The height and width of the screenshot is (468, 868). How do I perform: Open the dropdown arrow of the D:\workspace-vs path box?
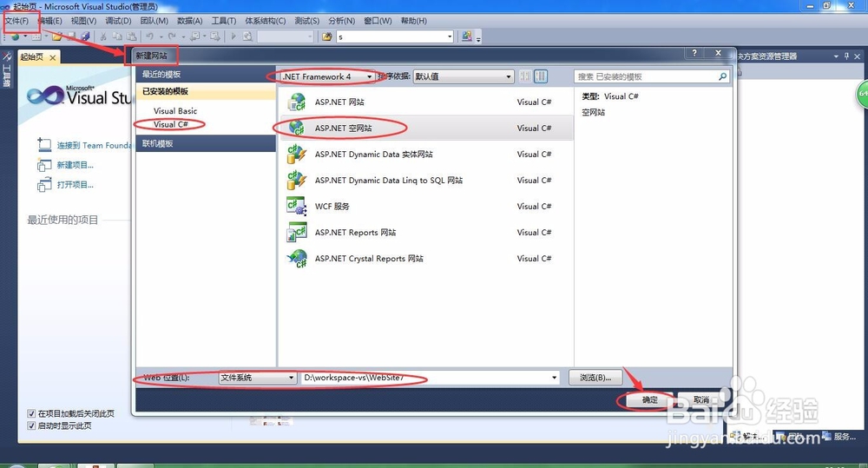point(554,378)
